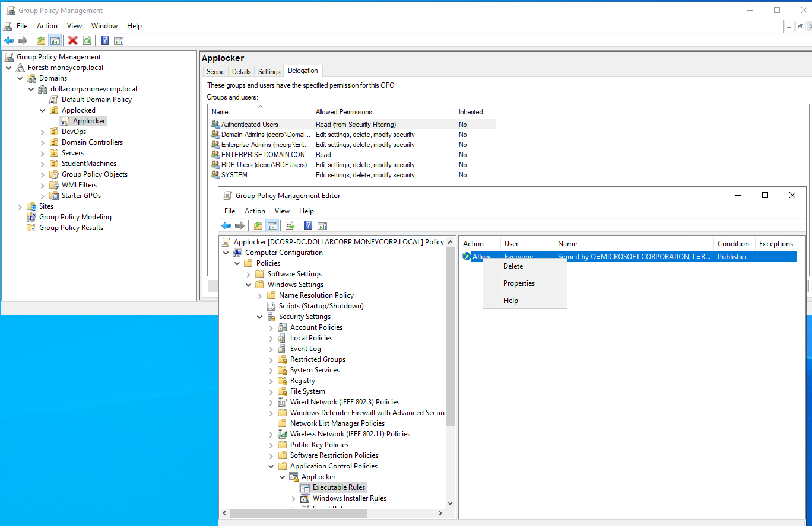Collapse the Security Settings node
812x526 pixels.
coord(260,317)
